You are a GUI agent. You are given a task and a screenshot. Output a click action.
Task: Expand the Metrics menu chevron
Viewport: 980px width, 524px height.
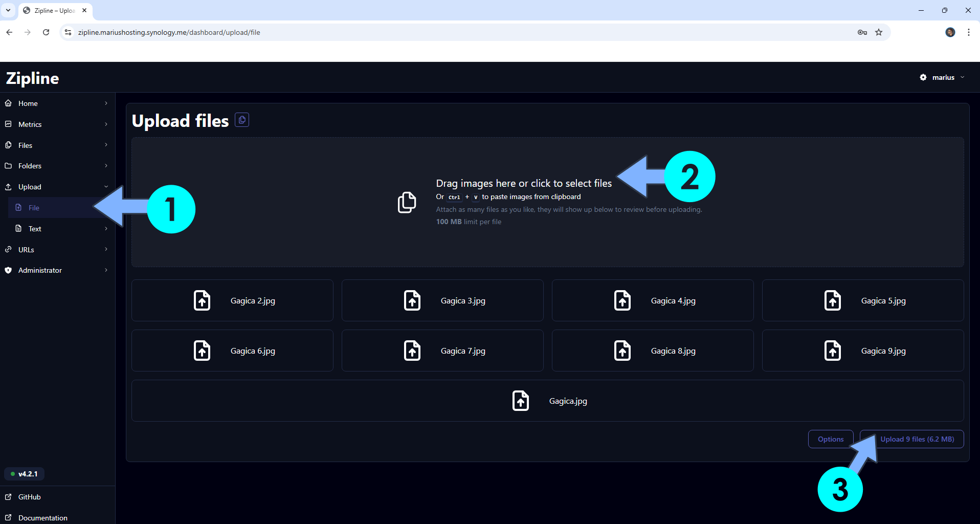[106, 124]
